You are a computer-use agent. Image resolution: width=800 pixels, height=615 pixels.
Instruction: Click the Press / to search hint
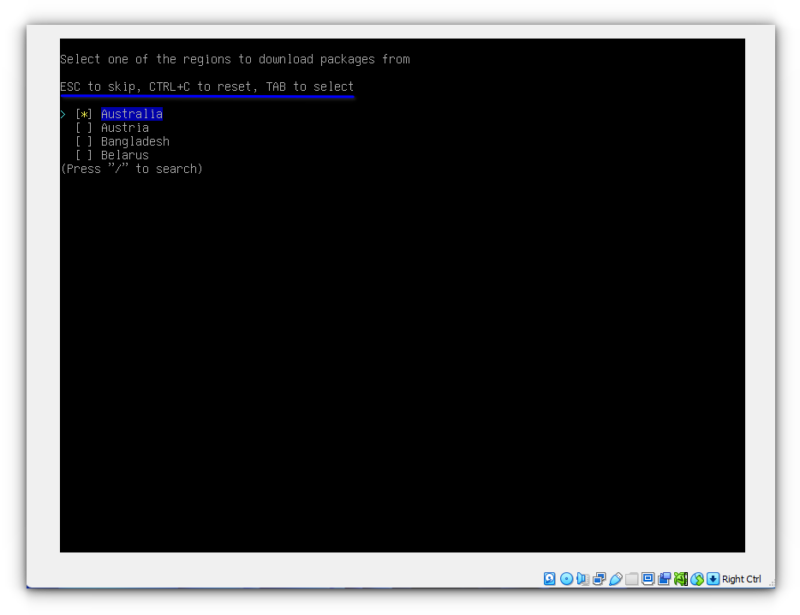point(132,168)
